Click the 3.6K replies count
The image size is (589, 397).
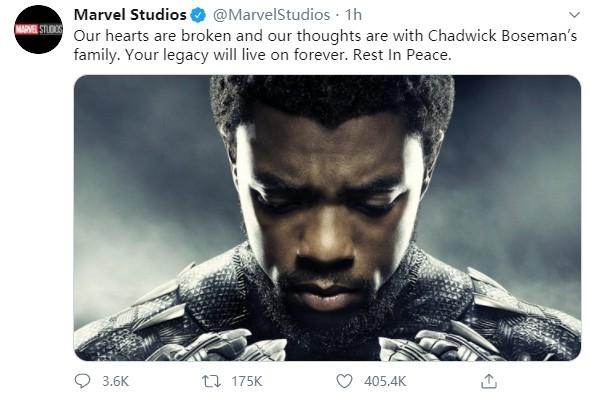coord(116,382)
